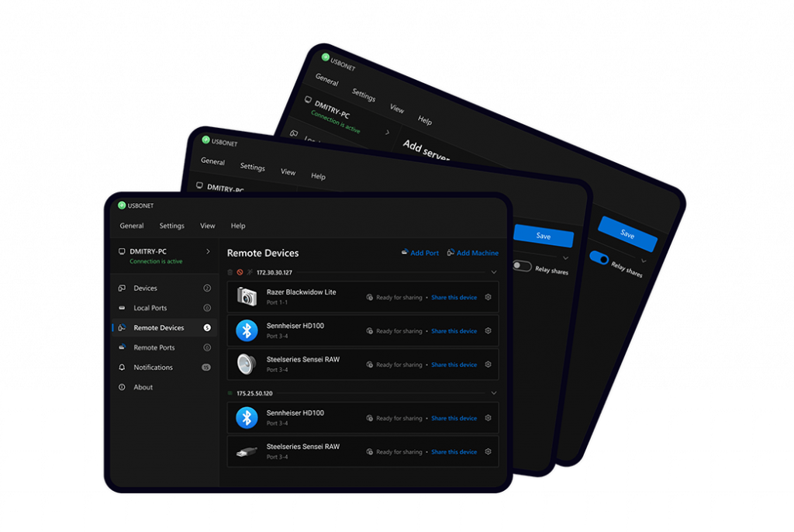Open settings gear for Razer Blackwidow Lite
The width and height of the screenshot is (794, 532).
488,298
